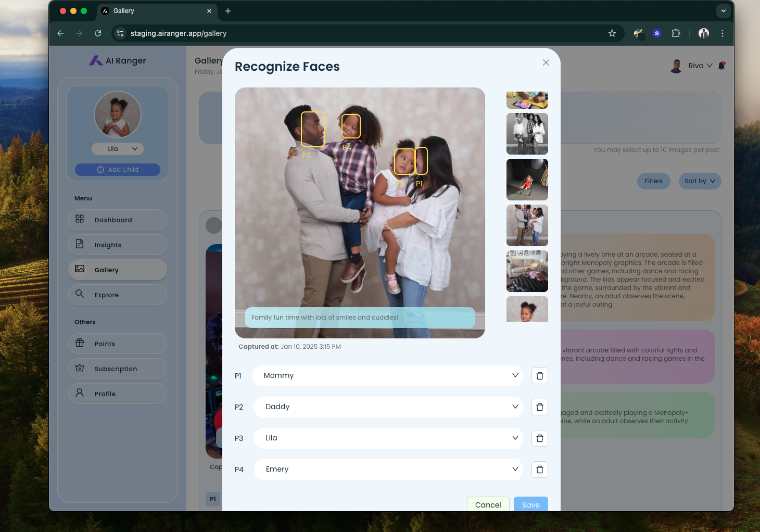Delete the P4 Emery face tag
Viewport: 760px width, 532px height.
click(x=540, y=470)
